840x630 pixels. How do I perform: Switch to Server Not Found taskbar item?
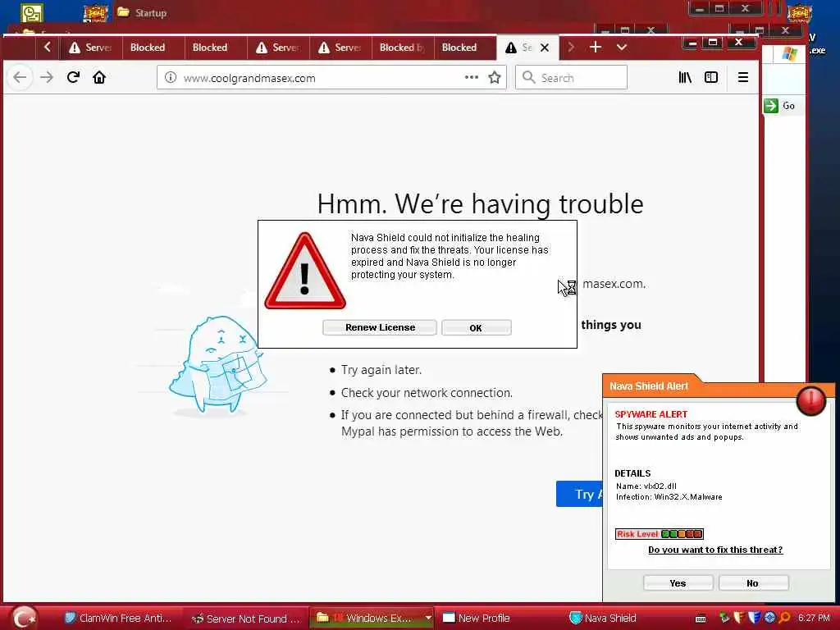click(246, 619)
